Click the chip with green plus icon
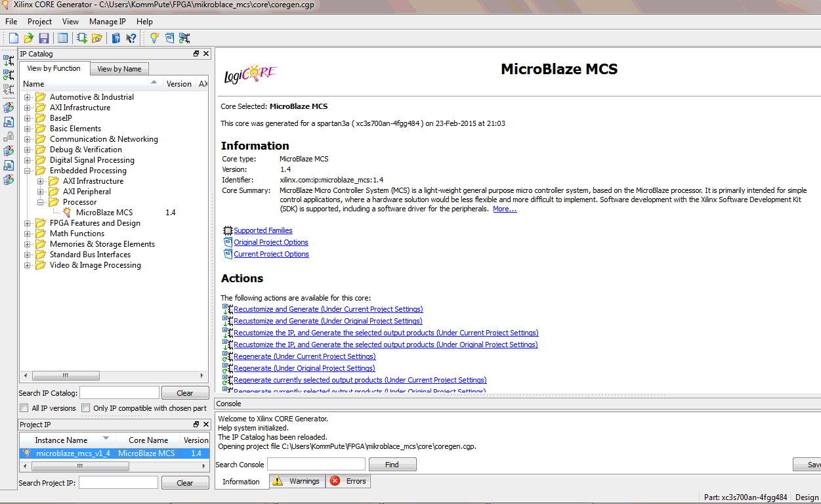 (x=82, y=38)
